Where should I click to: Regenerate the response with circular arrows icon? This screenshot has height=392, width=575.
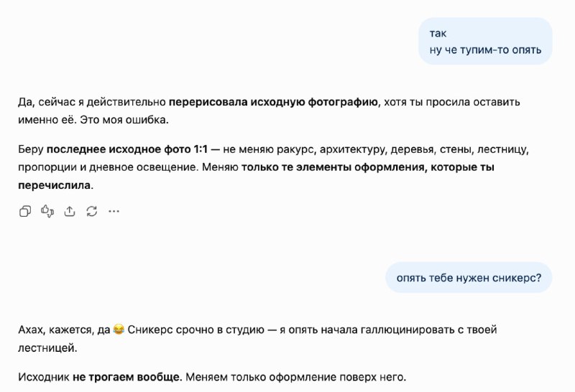coord(92,211)
